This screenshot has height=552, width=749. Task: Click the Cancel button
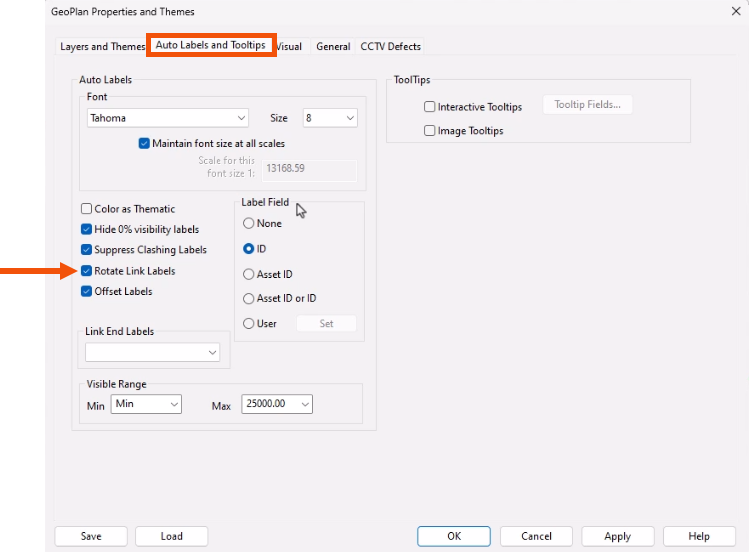(x=536, y=536)
